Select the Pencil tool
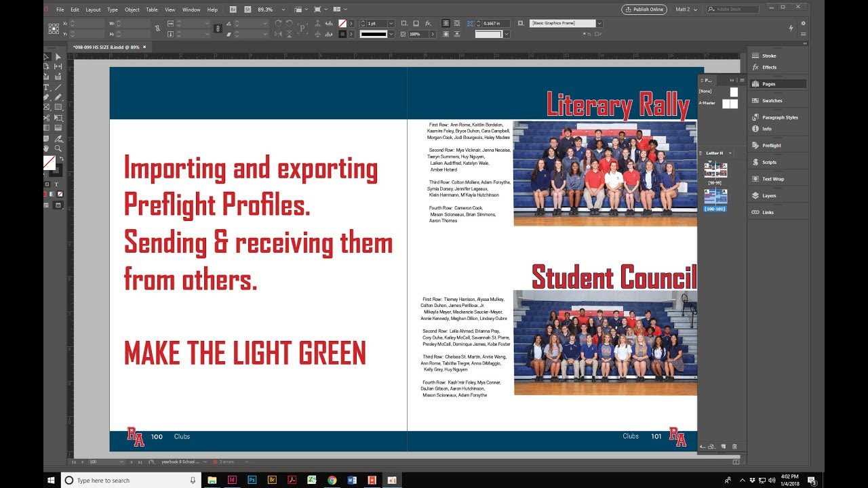Viewport: 868px width, 488px height. pyautogui.click(x=58, y=97)
